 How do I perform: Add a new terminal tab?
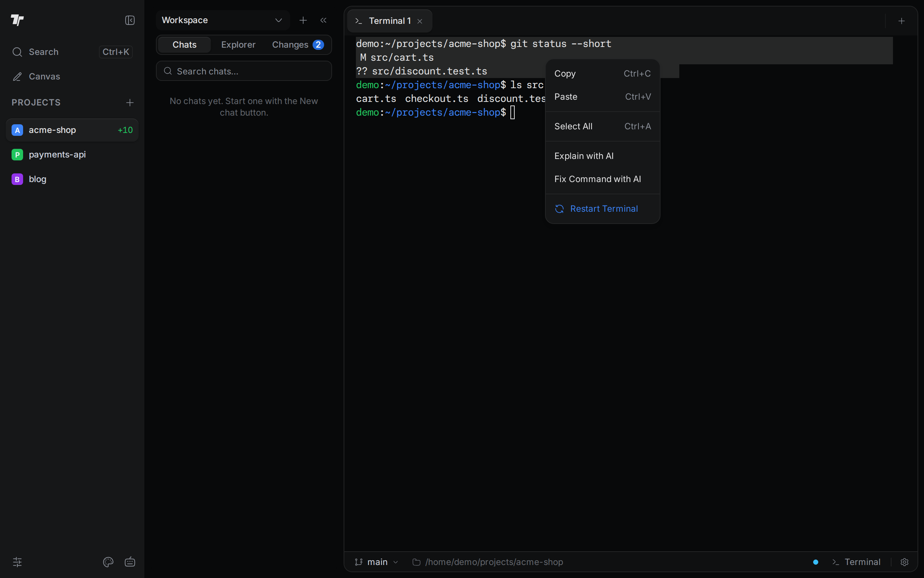(x=902, y=21)
